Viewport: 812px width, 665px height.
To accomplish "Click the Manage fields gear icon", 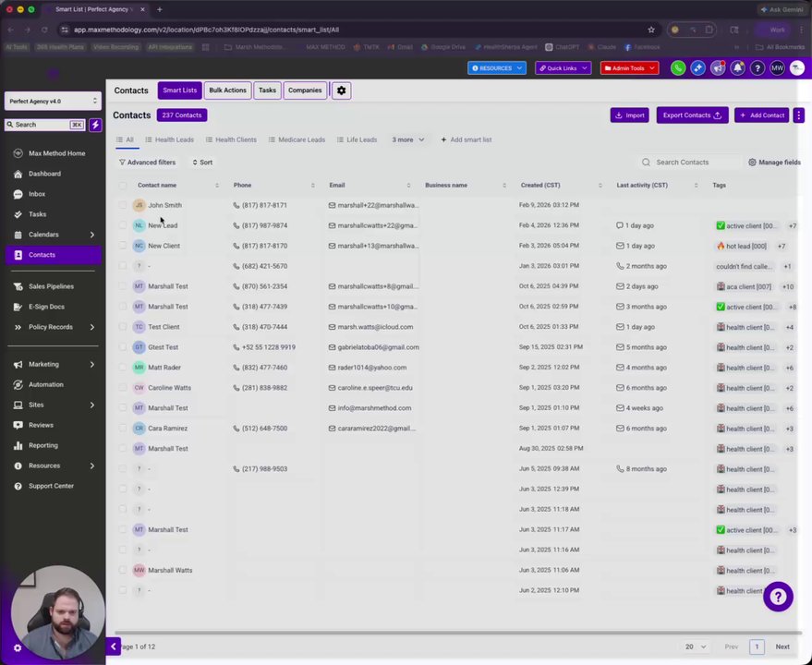I will (x=752, y=163).
